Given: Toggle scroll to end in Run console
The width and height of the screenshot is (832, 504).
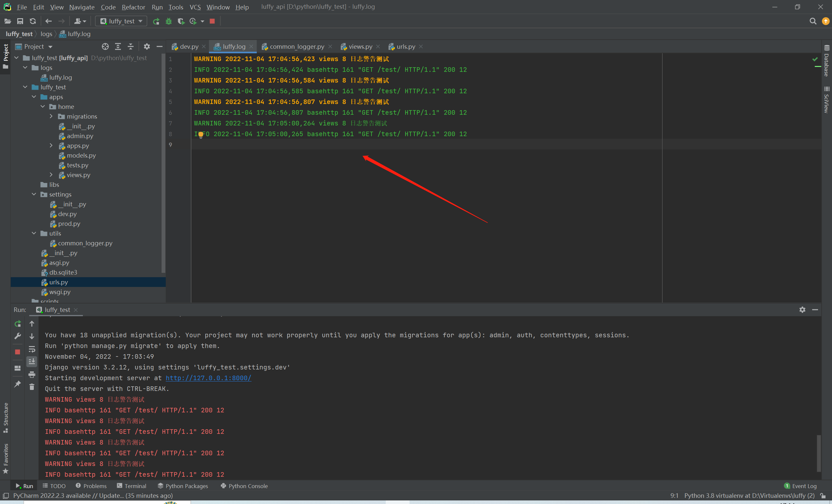Looking at the screenshot, I should (32, 362).
